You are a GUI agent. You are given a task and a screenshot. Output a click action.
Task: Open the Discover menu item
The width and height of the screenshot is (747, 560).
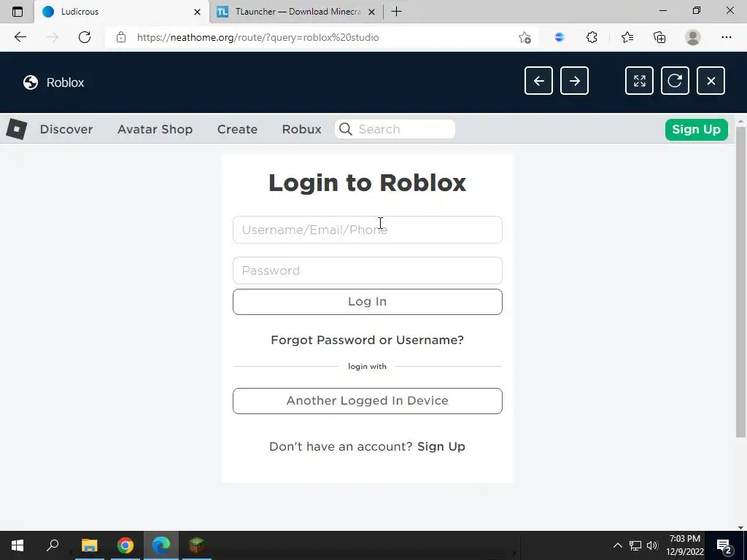(66, 129)
